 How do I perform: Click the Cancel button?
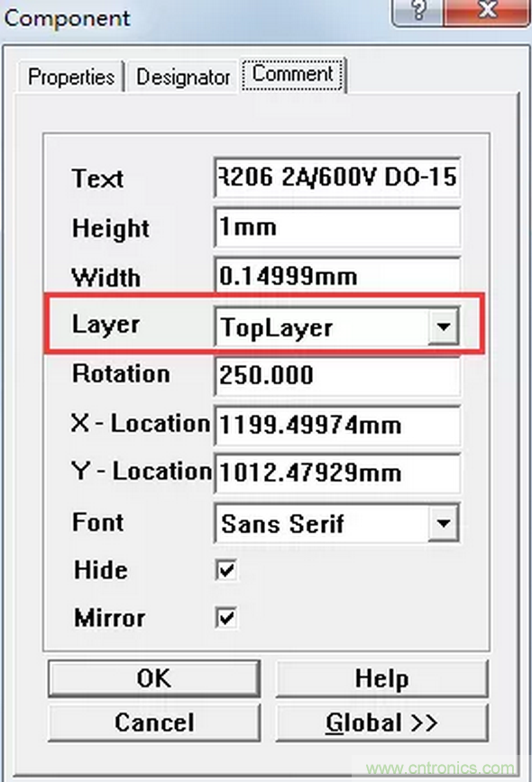(154, 722)
